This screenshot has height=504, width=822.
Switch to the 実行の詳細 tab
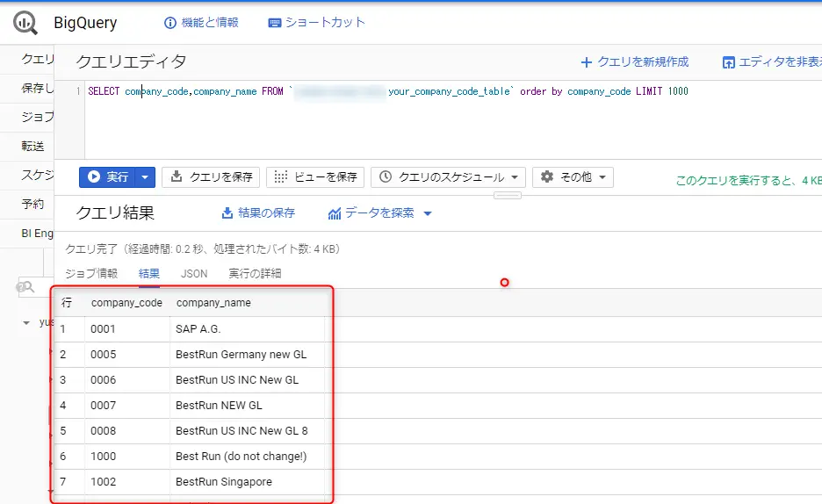point(255,273)
